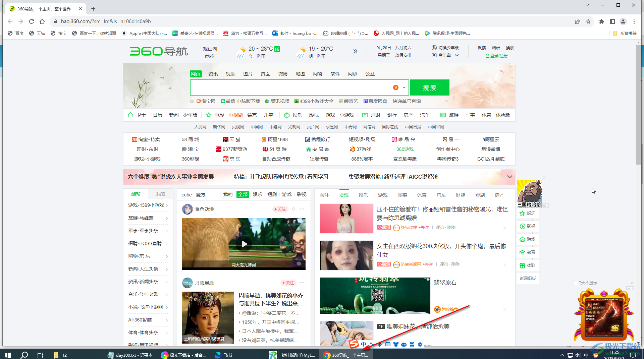This screenshot has height=359, width=644.
Task: Open 教育 in the right floating sidebar
Action: pos(528,252)
